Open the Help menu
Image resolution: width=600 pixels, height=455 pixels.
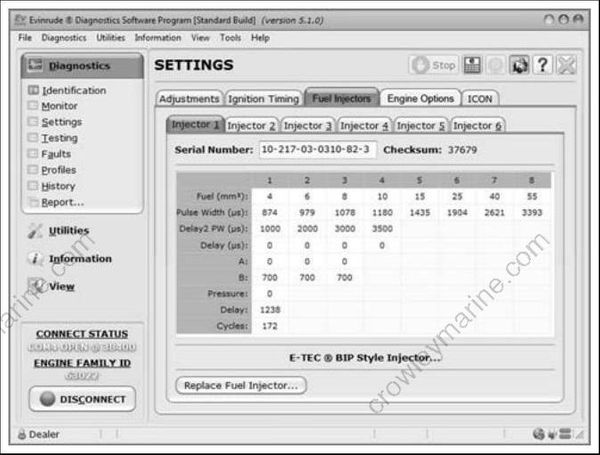point(260,38)
